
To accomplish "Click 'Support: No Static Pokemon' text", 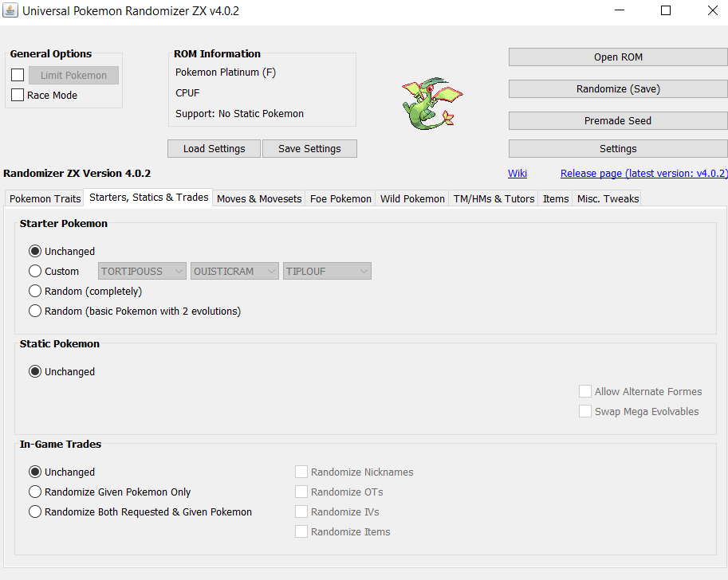I will (239, 114).
